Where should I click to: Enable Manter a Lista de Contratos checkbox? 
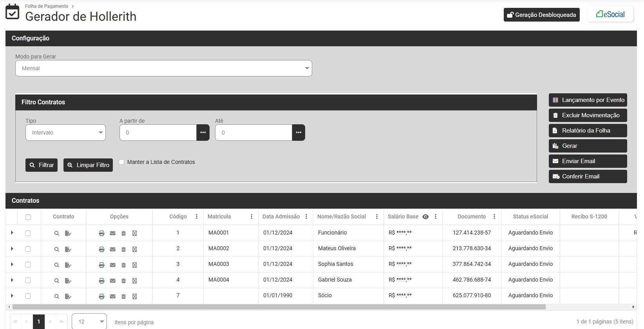tap(121, 162)
